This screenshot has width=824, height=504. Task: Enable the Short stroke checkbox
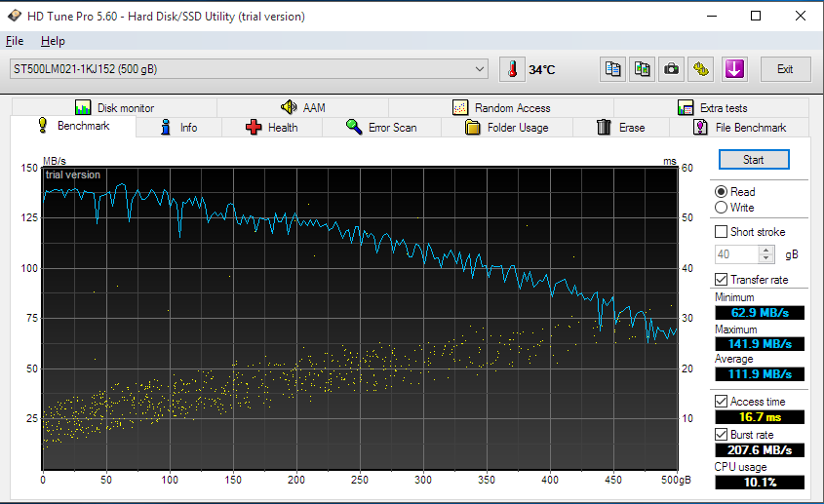pos(722,232)
